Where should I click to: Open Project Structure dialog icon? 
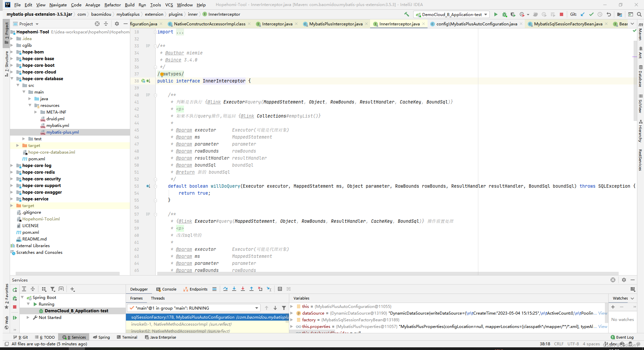click(x=620, y=14)
